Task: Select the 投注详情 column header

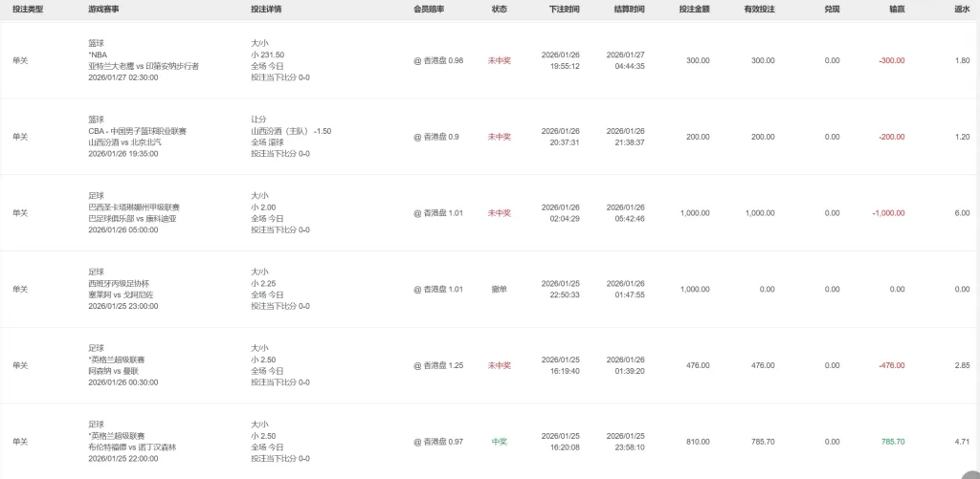Action: (266, 9)
